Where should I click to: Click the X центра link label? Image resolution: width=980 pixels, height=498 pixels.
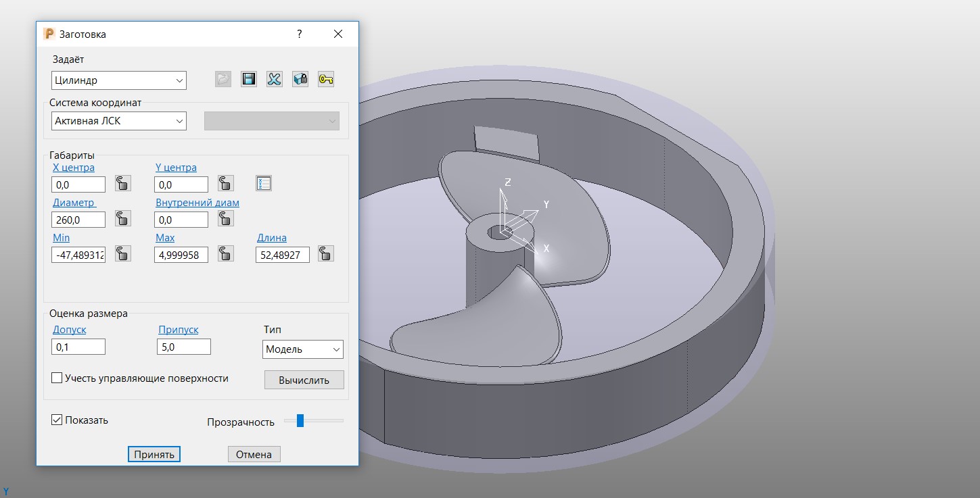pyautogui.click(x=74, y=168)
